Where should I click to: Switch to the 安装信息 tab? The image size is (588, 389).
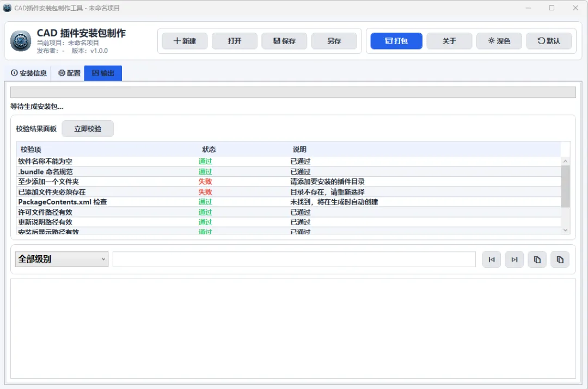(29, 73)
